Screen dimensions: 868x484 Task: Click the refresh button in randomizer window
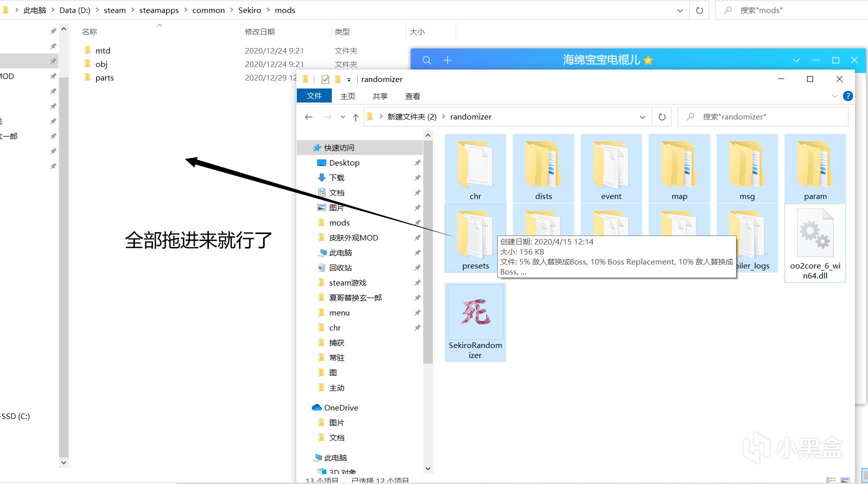point(662,117)
